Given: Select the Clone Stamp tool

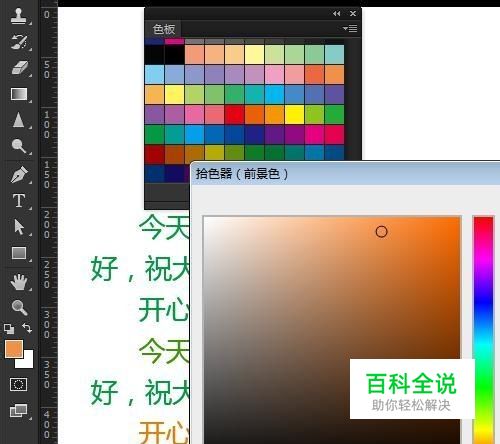Looking at the screenshot, I should click(x=18, y=16).
